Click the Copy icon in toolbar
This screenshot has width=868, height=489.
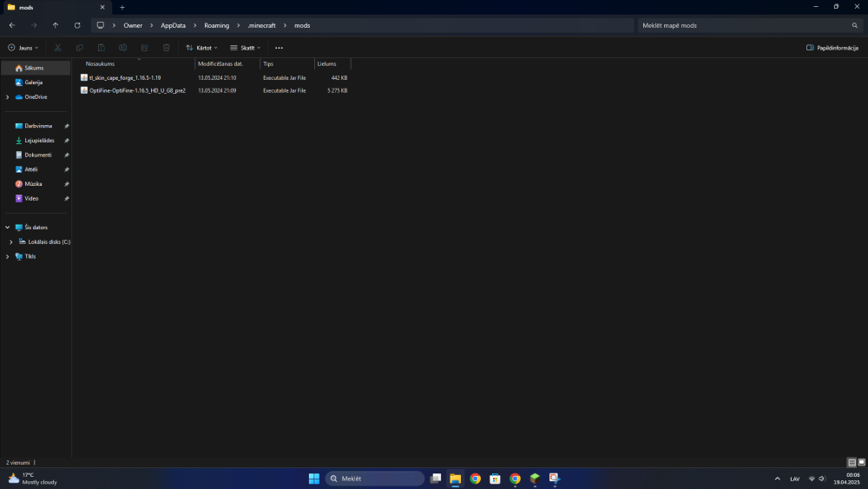click(79, 48)
